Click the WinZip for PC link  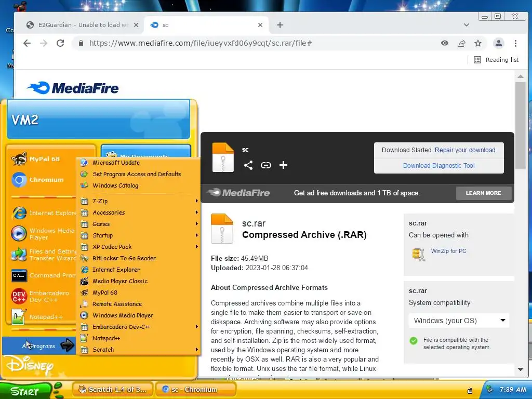point(448,251)
